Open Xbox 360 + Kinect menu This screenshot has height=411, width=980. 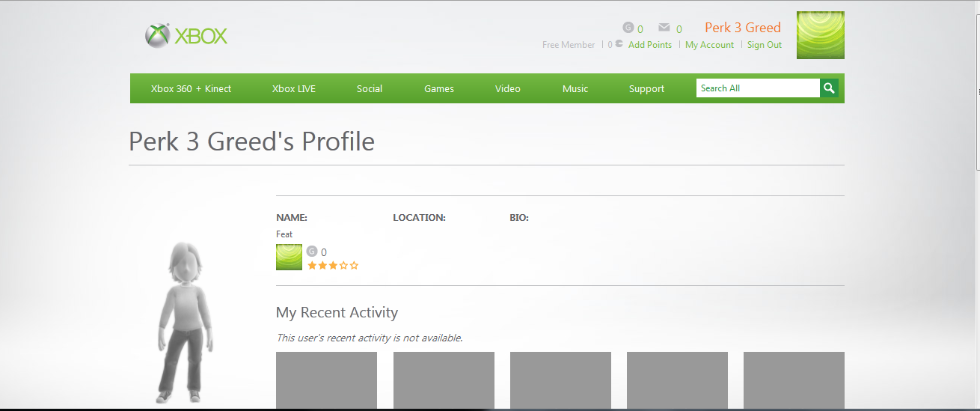[191, 88]
